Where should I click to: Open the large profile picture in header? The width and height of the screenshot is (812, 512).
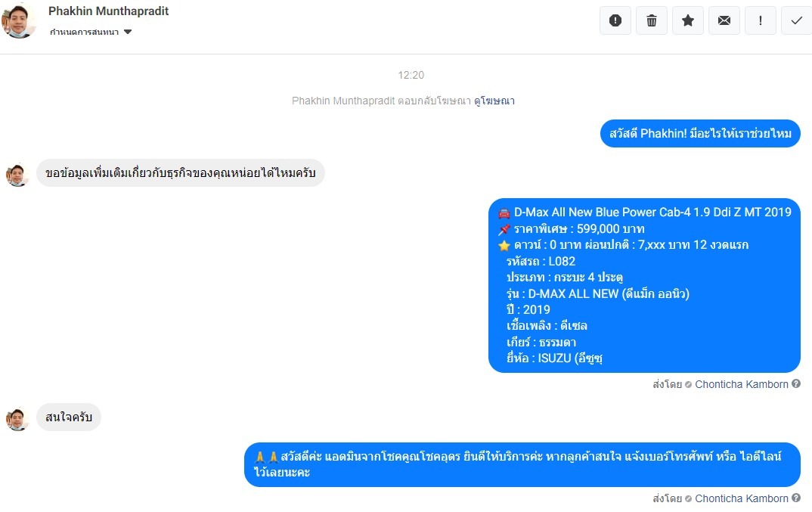point(19,20)
